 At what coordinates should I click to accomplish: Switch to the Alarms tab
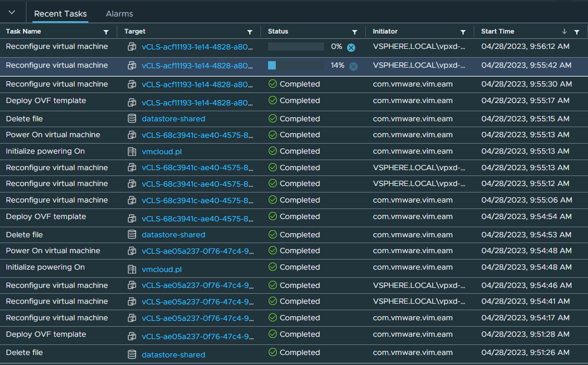tap(118, 13)
